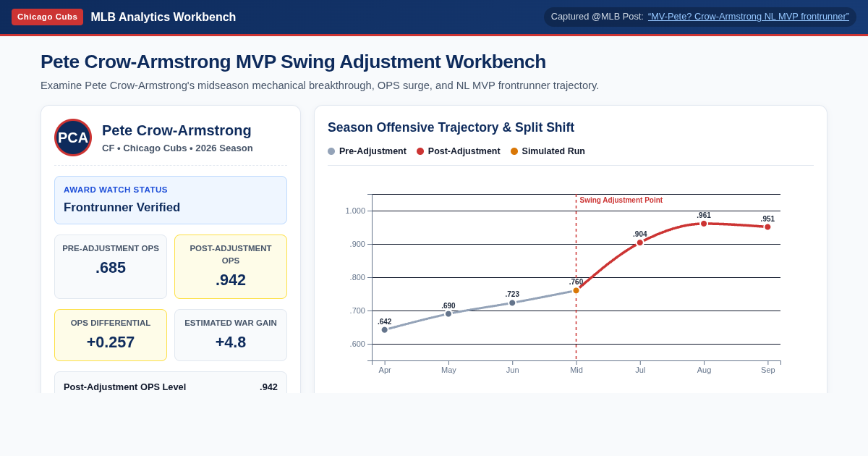Toggle the Simulated Run legend series
This screenshot has height=456, width=868.
pos(548,151)
